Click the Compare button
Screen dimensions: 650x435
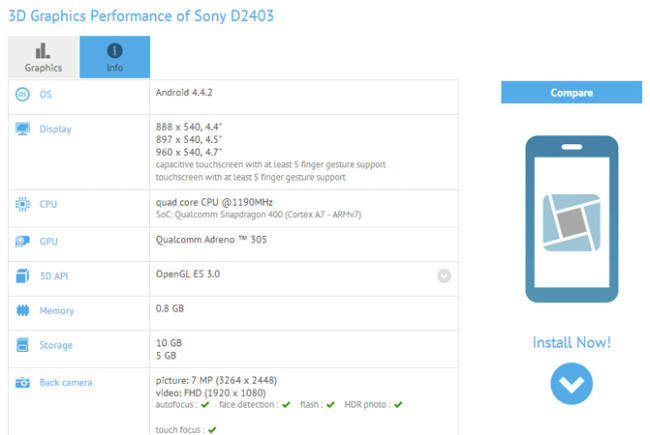tap(571, 92)
